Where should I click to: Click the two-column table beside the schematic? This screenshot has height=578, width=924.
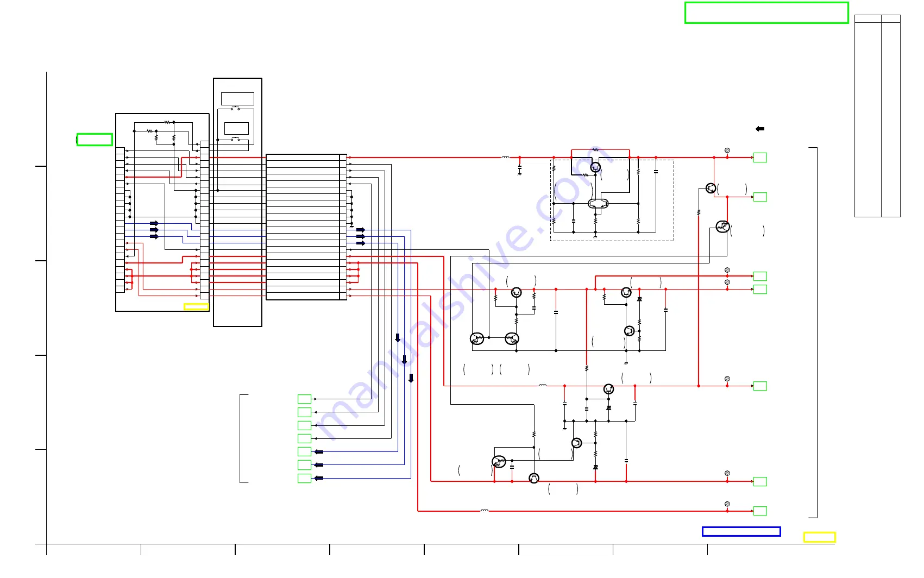[x=877, y=116]
